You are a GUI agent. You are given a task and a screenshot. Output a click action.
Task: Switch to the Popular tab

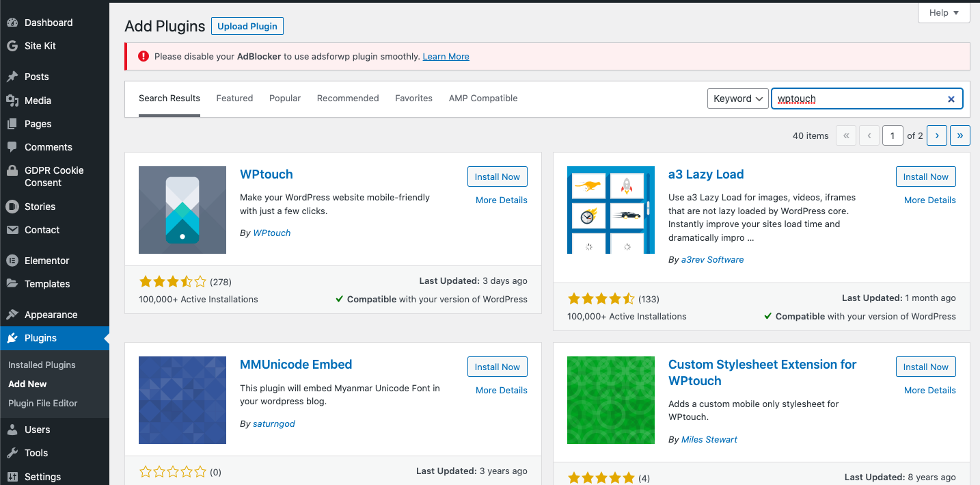(x=285, y=99)
